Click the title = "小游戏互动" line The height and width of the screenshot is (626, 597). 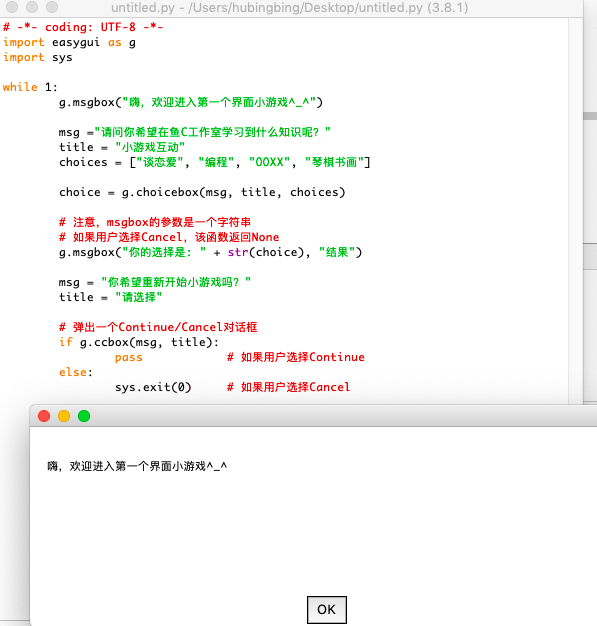pos(122,147)
